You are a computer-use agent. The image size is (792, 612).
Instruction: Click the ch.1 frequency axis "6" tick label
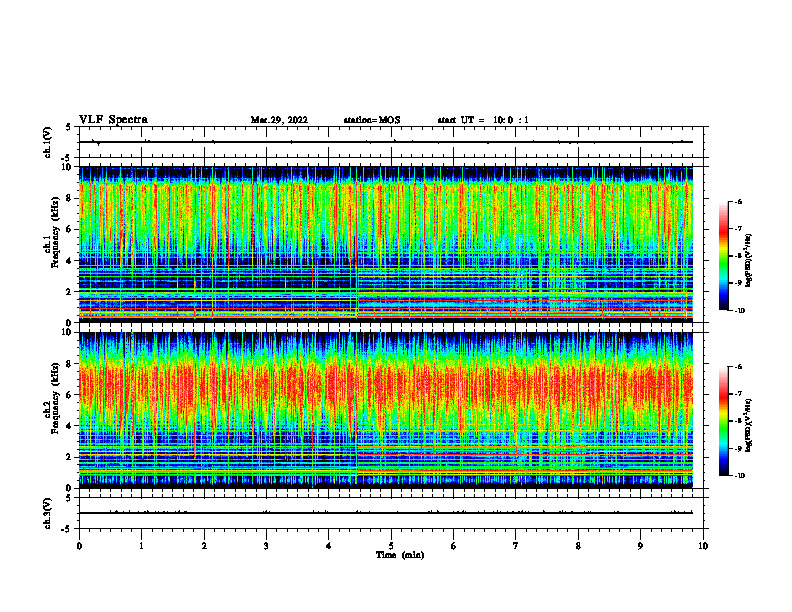point(69,229)
